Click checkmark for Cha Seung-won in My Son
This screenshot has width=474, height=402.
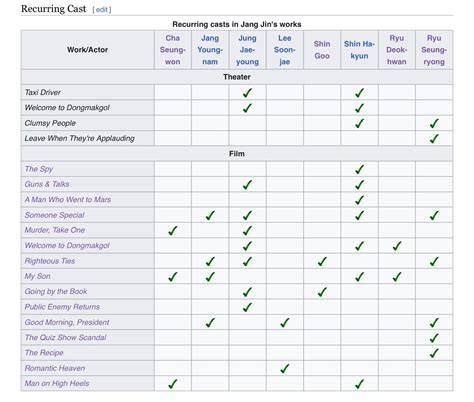[173, 277]
